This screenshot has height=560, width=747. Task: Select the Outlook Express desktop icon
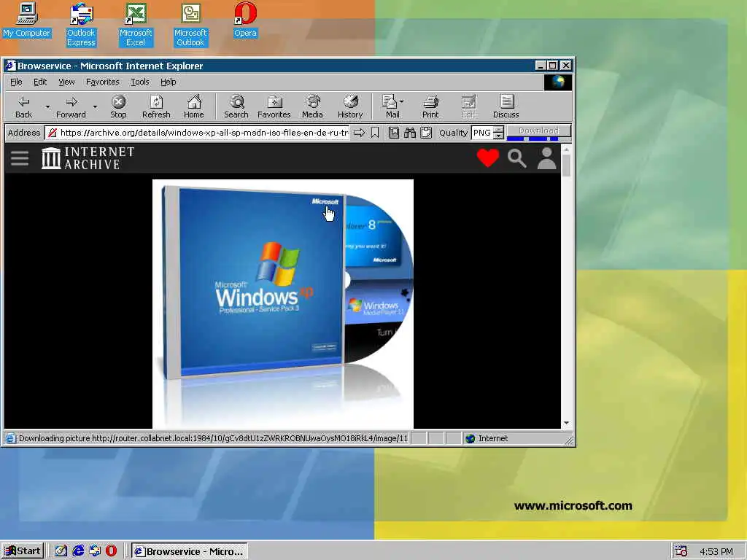[x=81, y=25]
